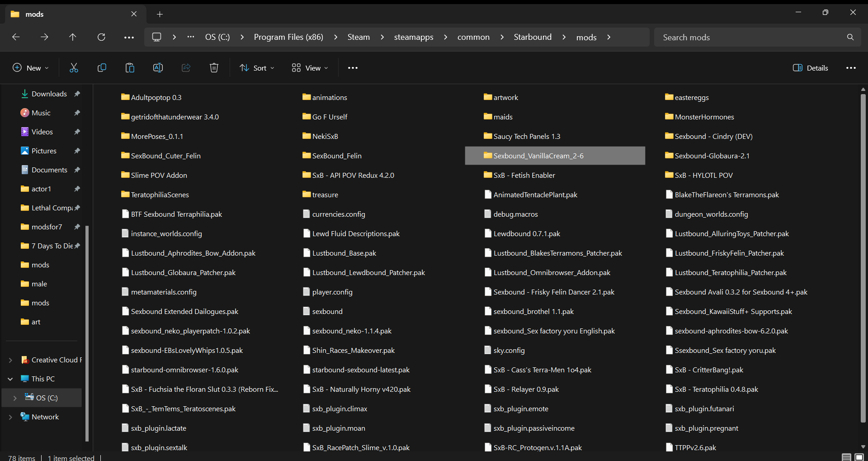Image resolution: width=868 pixels, height=461 pixels.
Task: Open the Sort dropdown menu
Action: tap(257, 68)
